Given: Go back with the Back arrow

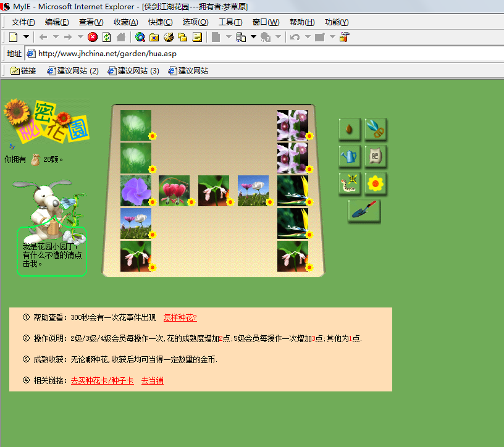Looking at the screenshot, I should click(43, 37).
